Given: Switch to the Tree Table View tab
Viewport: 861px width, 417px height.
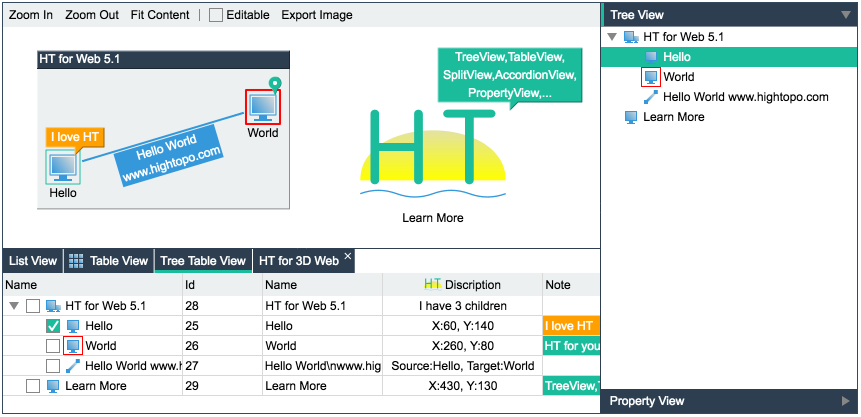Looking at the screenshot, I should point(203,261).
